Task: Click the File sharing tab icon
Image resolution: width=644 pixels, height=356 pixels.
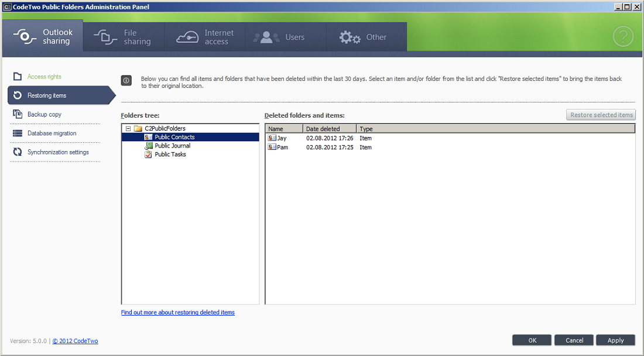Action: pos(105,37)
